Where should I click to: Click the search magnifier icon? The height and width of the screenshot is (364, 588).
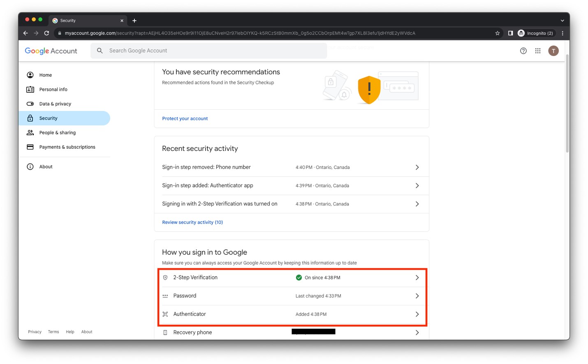point(100,51)
